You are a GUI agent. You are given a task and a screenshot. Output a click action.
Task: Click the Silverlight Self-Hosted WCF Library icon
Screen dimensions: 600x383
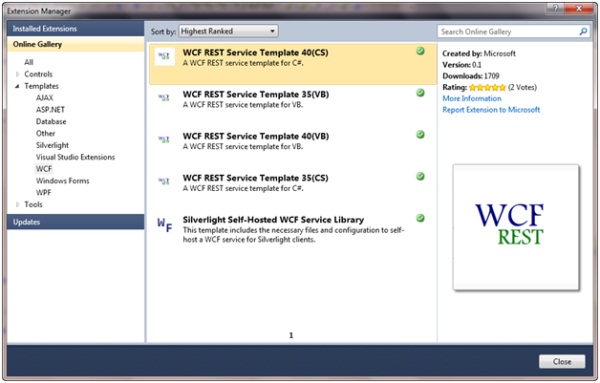pos(165,224)
